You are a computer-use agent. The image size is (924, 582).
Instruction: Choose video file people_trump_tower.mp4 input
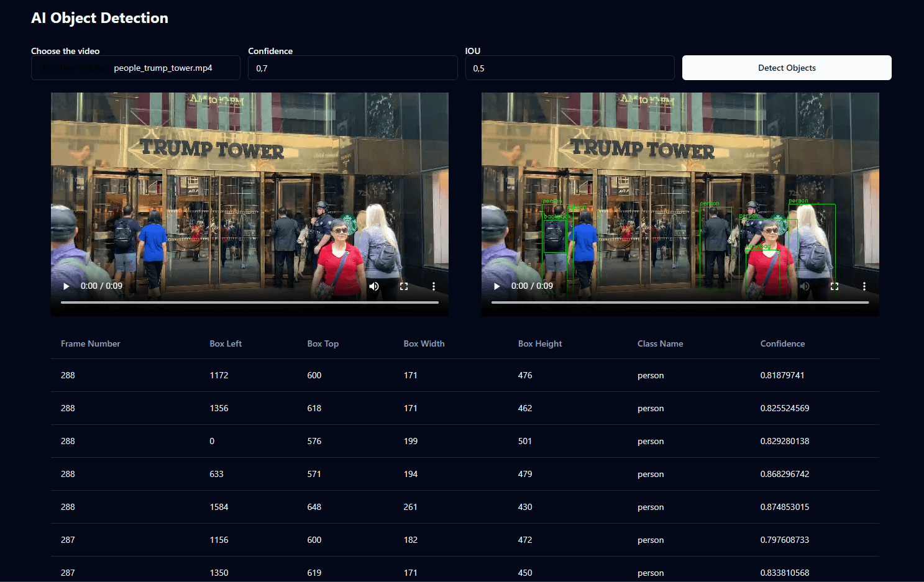pyautogui.click(x=135, y=68)
